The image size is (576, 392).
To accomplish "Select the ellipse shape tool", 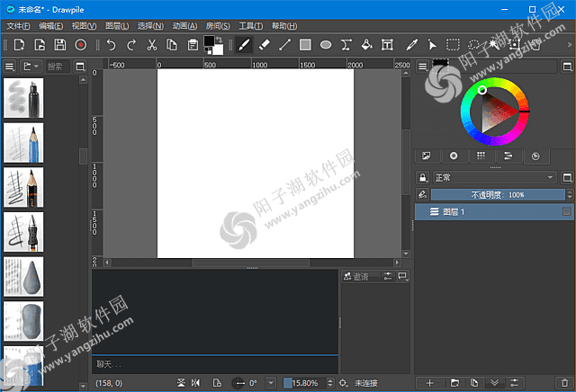I will pyautogui.click(x=326, y=45).
